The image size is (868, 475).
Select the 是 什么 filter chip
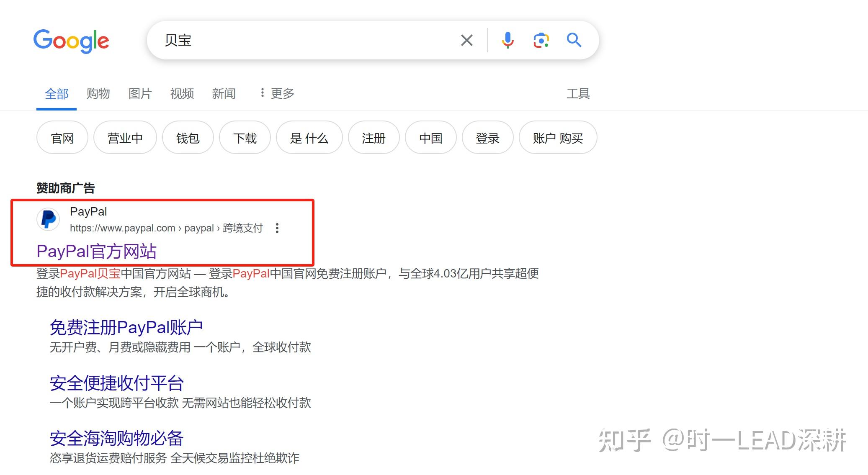[x=309, y=138]
